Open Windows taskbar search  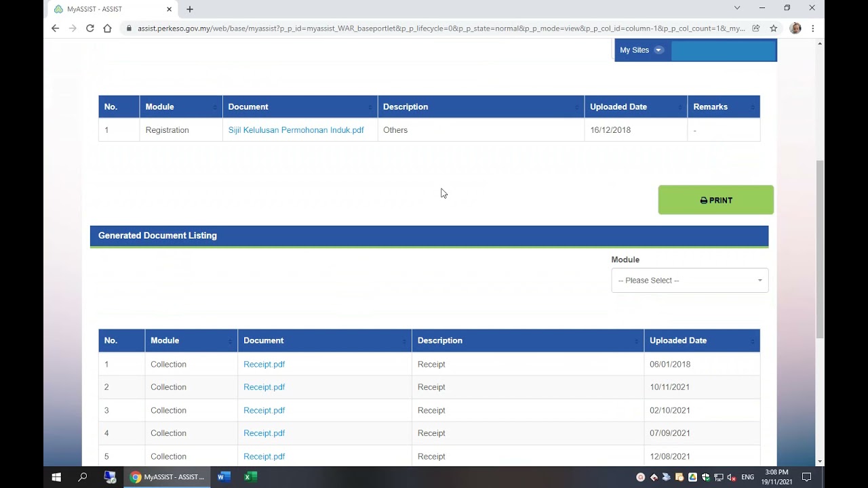point(83,477)
